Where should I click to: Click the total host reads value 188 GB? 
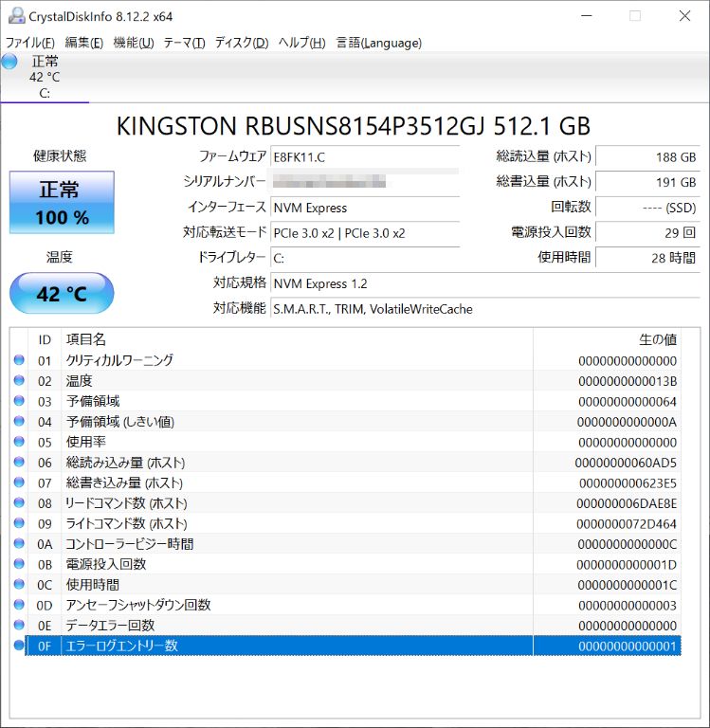point(647,157)
